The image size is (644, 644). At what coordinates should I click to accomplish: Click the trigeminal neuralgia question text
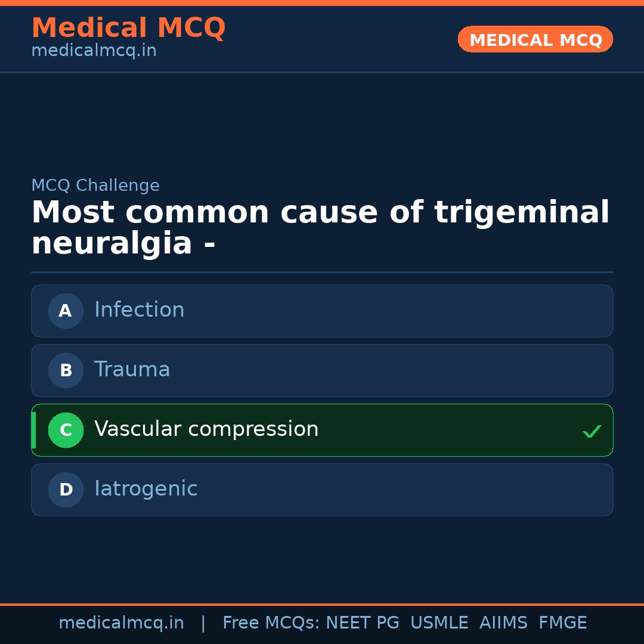[x=320, y=228]
